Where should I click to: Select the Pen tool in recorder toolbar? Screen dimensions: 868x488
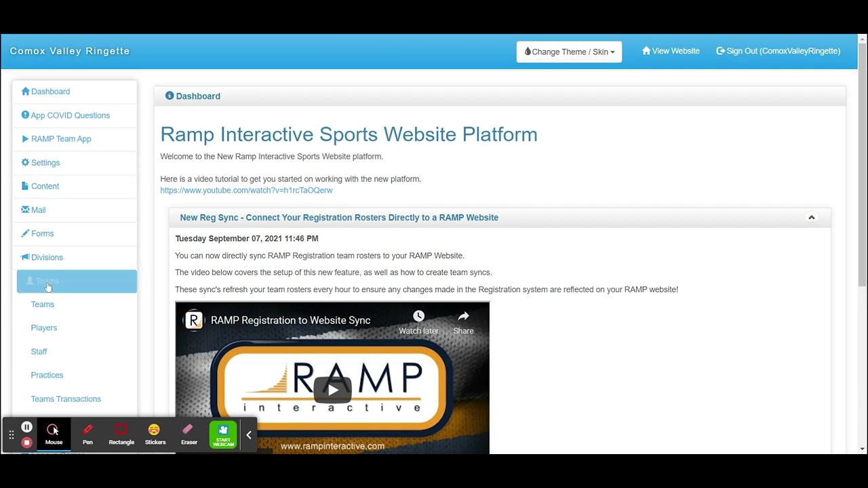click(x=87, y=434)
